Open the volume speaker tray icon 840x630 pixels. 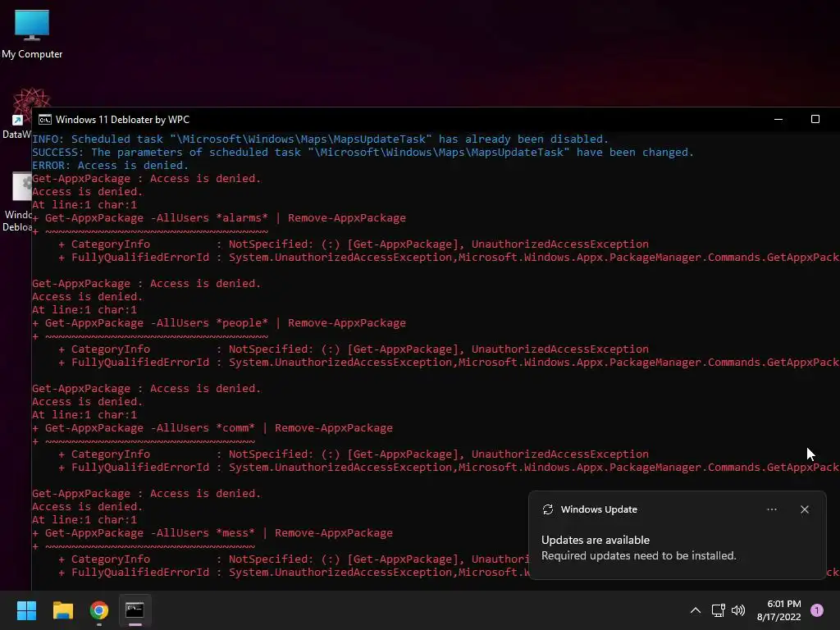[x=738, y=610]
